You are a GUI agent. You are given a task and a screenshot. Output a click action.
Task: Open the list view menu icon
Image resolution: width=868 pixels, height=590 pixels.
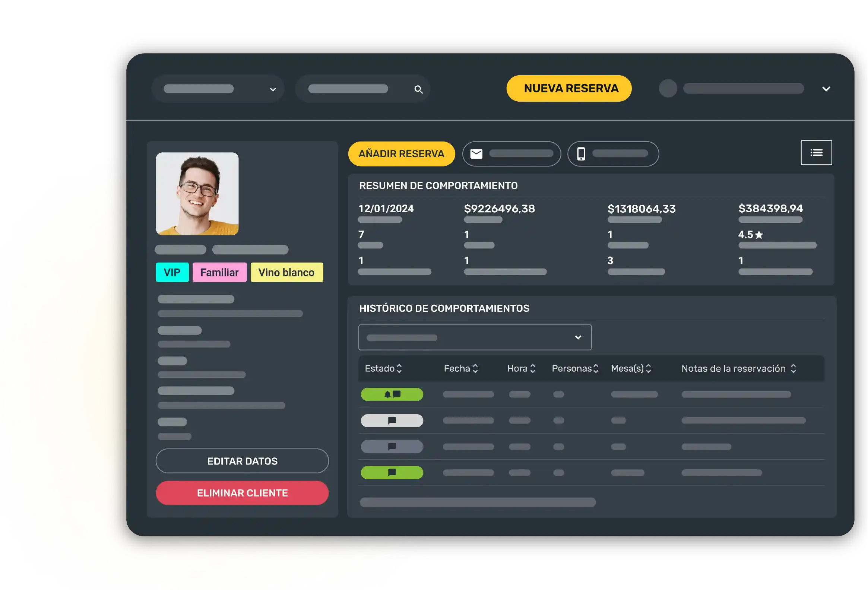pyautogui.click(x=816, y=153)
